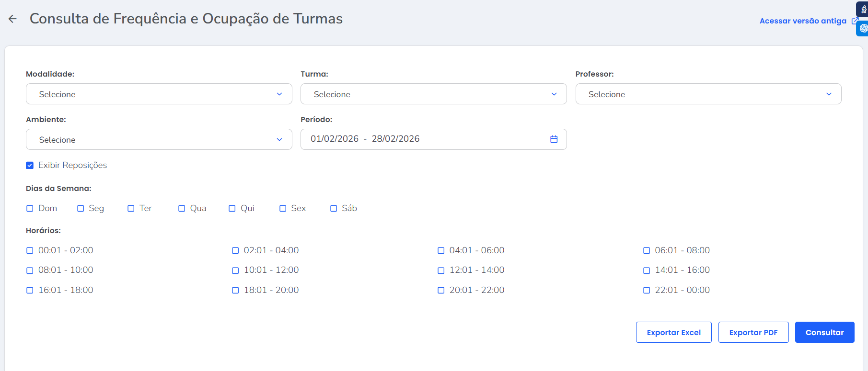Image resolution: width=868 pixels, height=371 pixels.
Task: Click the walking person widget icon
Action: pos(863,9)
